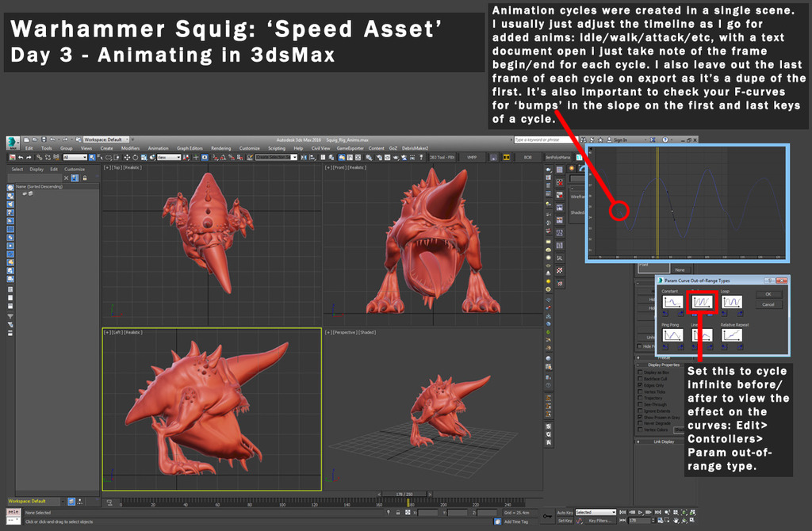This screenshot has width=812, height=531.
Task: Open the Customize menu in Scene Explorer
Action: point(75,170)
